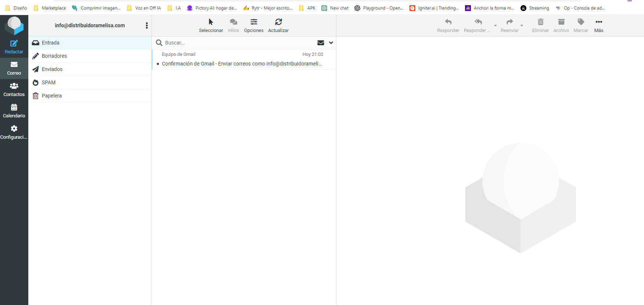This screenshot has height=305, width=644.
Task: Click the search magnifier icon
Action: click(x=159, y=43)
